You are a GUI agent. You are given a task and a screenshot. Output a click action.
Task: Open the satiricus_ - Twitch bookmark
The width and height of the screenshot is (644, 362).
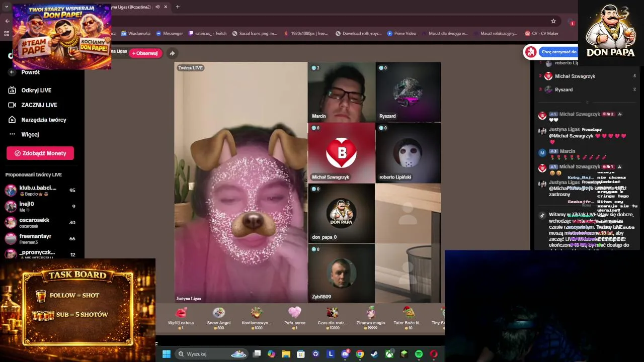pyautogui.click(x=207, y=33)
